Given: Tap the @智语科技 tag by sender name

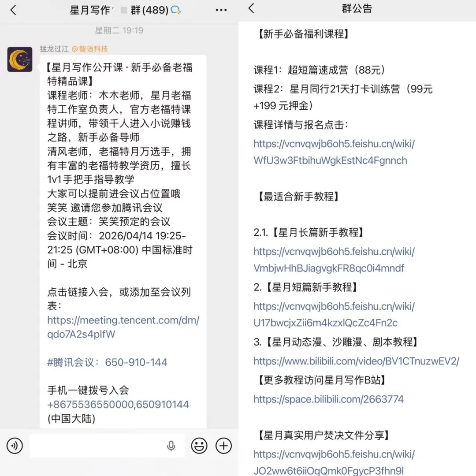Looking at the screenshot, I should click(90, 49).
